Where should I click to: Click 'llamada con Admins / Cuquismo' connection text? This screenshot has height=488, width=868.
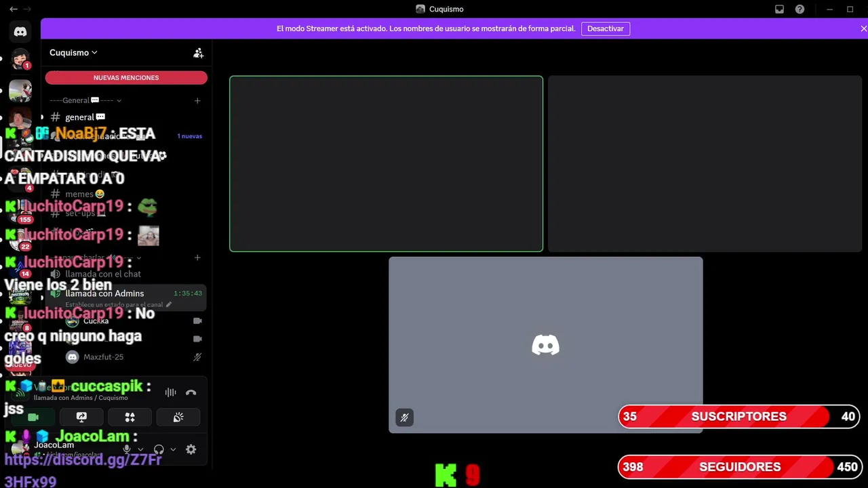(81, 398)
